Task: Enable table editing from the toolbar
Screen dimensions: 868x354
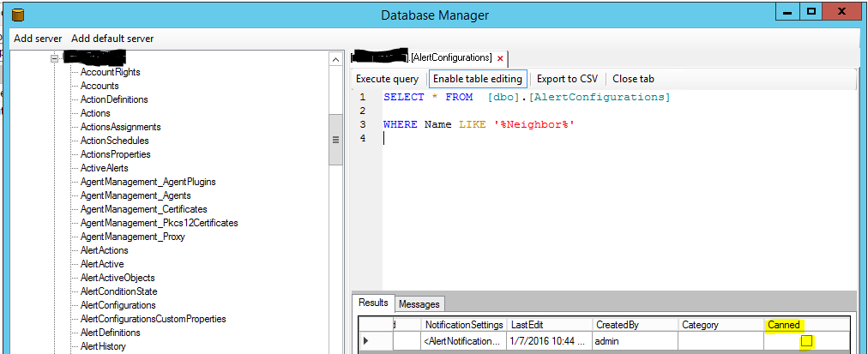Action: pos(478,79)
